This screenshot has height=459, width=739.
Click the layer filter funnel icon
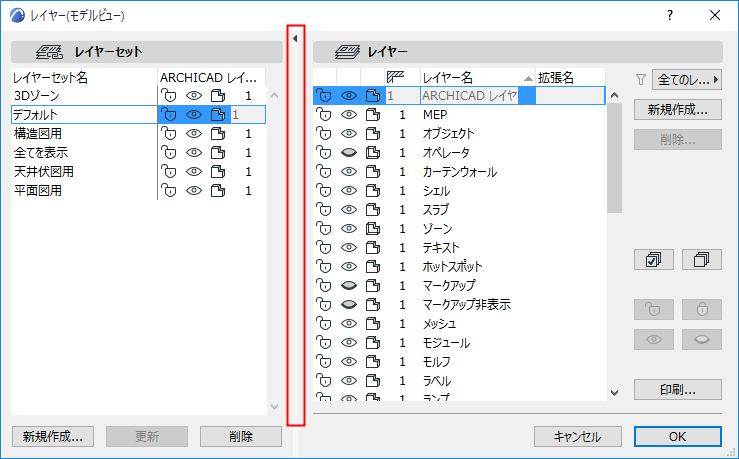(640, 80)
